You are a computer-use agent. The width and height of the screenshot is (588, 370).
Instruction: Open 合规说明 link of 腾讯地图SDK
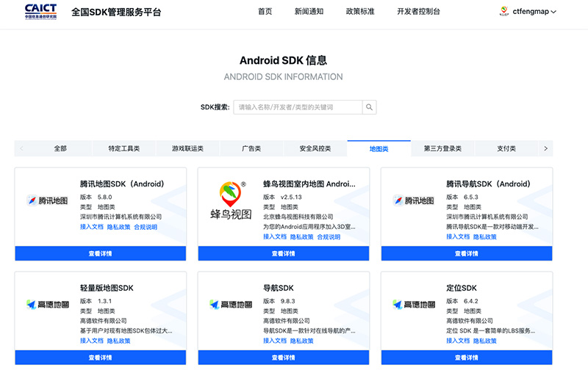point(146,227)
